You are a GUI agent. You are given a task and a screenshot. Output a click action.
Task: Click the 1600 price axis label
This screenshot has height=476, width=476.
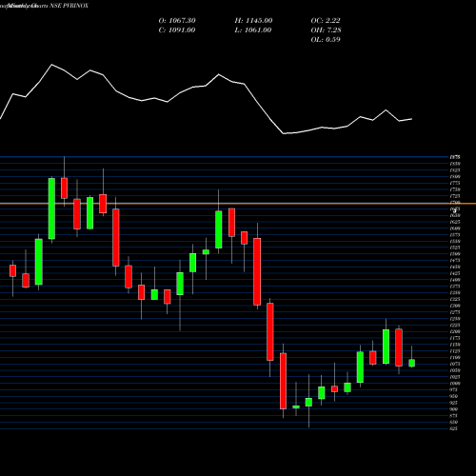point(455,228)
